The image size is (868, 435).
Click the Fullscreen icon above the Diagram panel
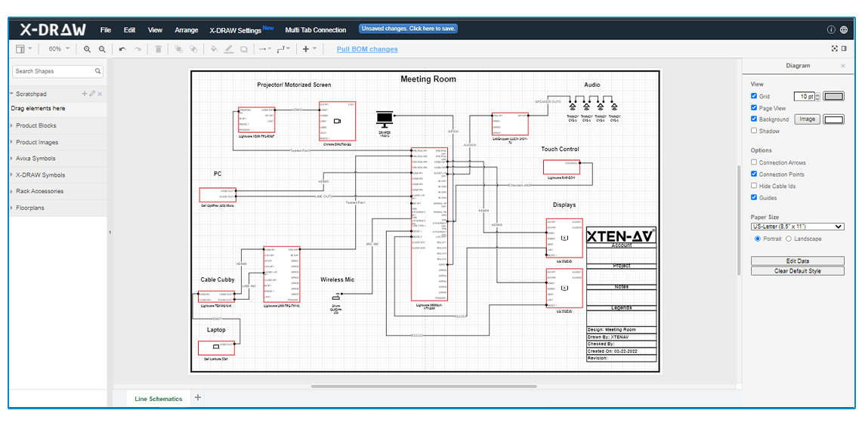click(834, 48)
